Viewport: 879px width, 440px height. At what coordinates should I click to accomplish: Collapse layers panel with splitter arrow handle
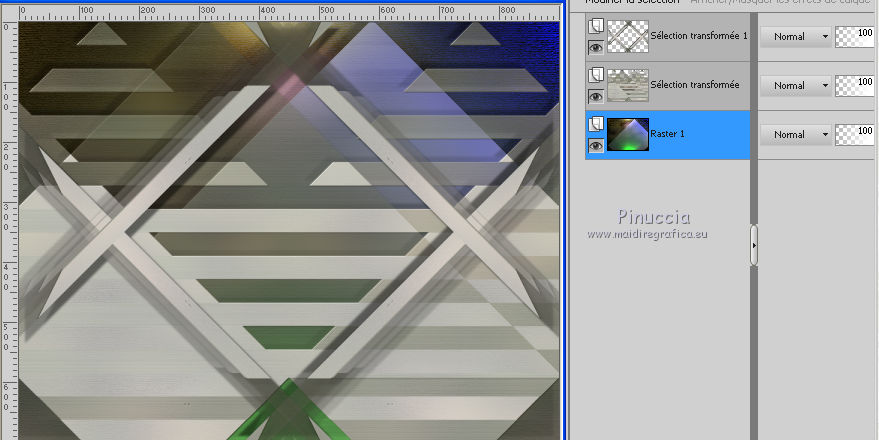(754, 245)
